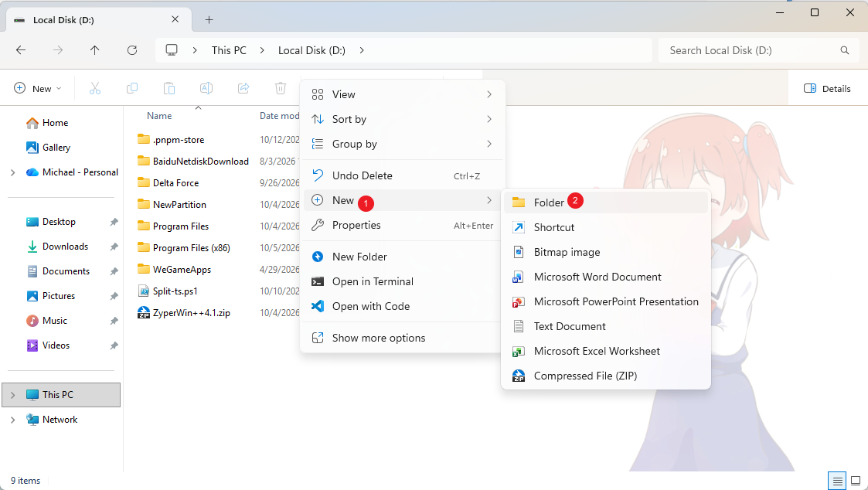Unpin Pictures using its pin icon
This screenshot has height=490, width=868.
coord(114,296)
